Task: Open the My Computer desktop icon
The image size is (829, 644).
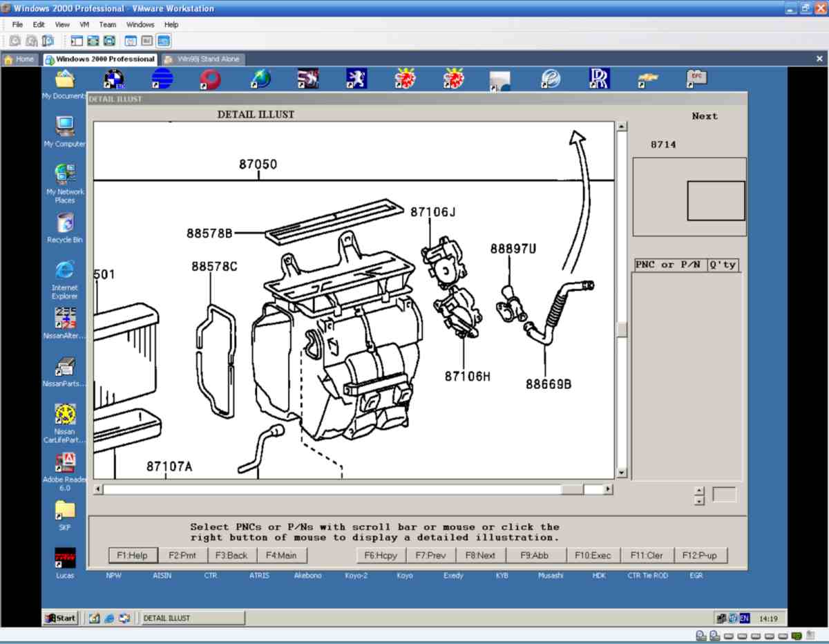Action: point(65,127)
